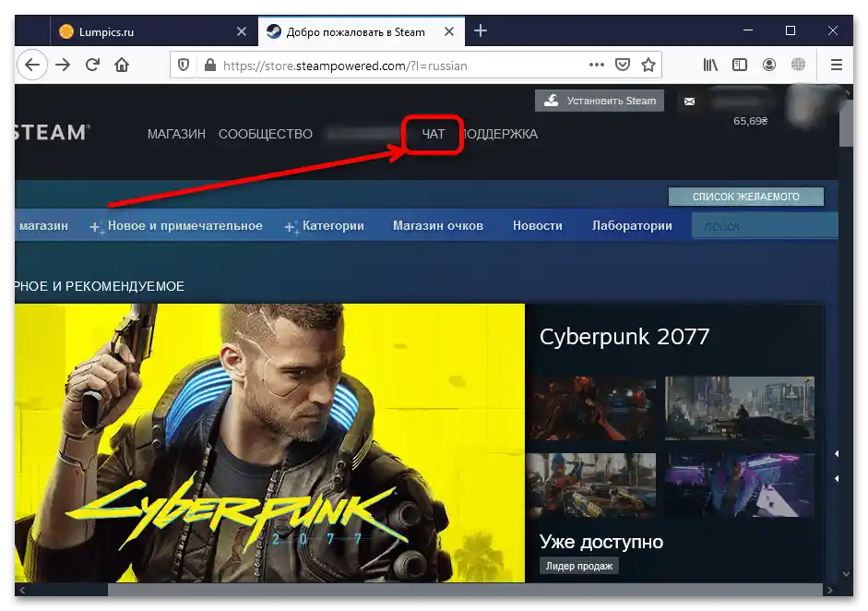The width and height of the screenshot is (868, 611).
Task: Click the Установить Steam button
Action: [600, 101]
